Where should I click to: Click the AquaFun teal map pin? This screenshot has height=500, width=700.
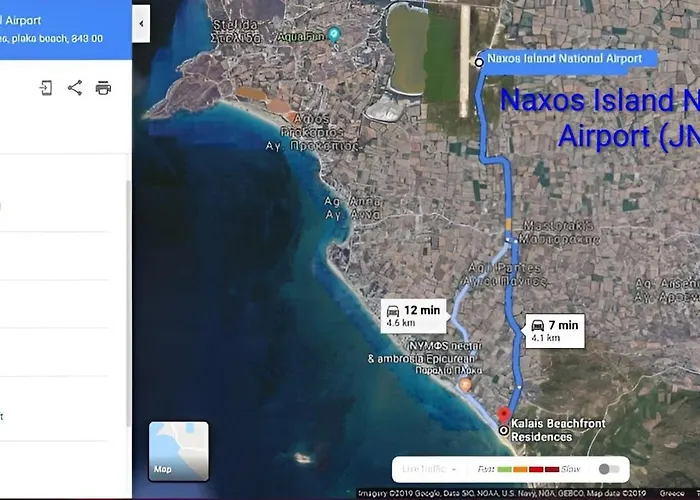pyautogui.click(x=335, y=35)
